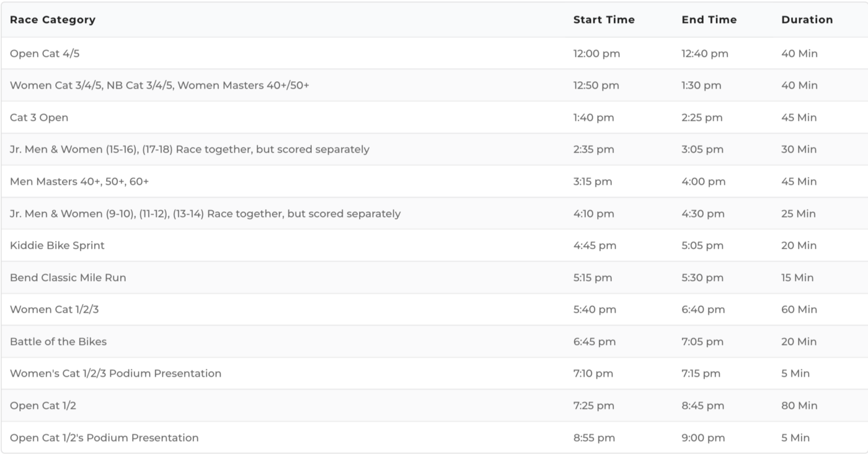Click the Start Time column header
This screenshot has width=868, height=454.
(x=604, y=20)
